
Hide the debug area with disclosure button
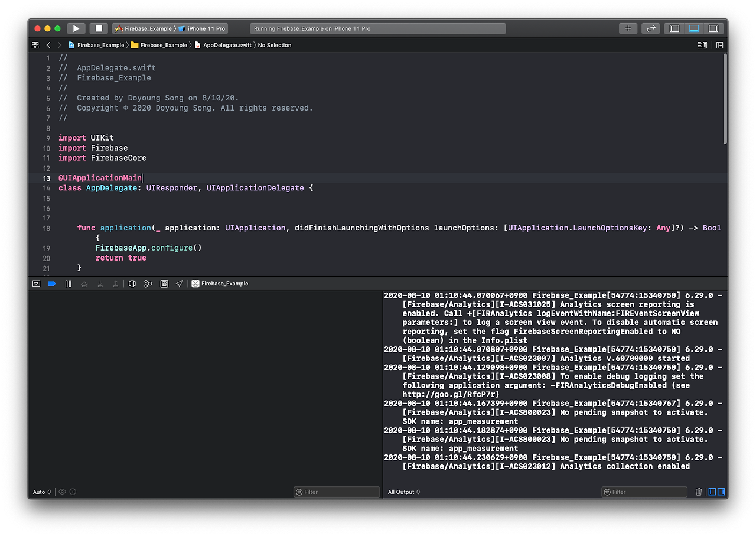[x=36, y=284]
